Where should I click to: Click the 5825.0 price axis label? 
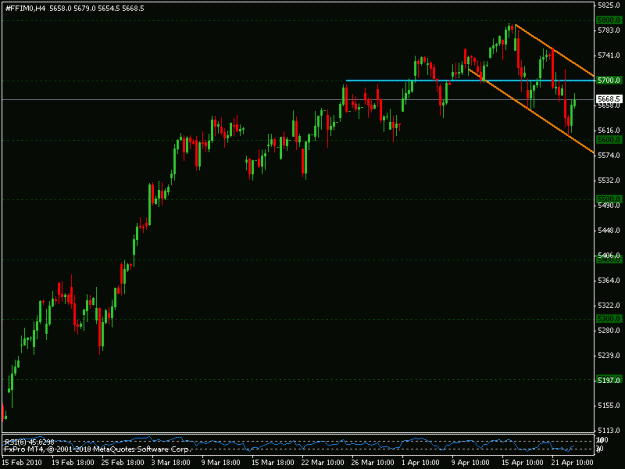click(609, 5)
